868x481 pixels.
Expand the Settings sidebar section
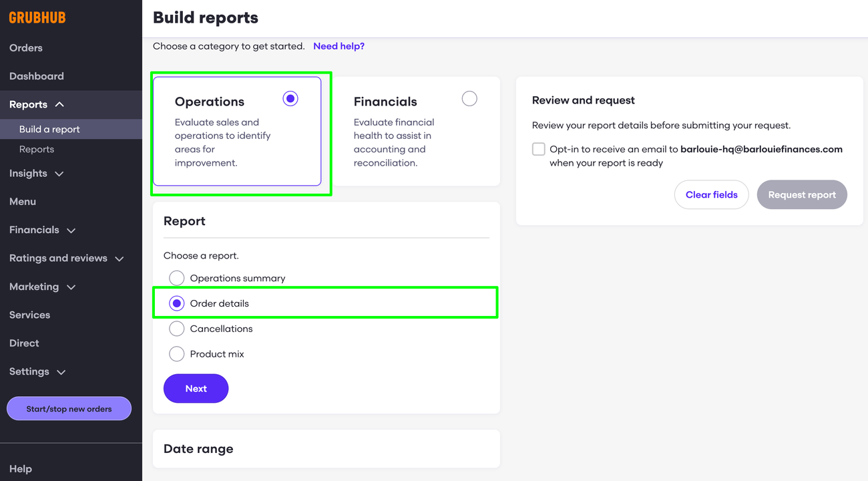click(37, 372)
